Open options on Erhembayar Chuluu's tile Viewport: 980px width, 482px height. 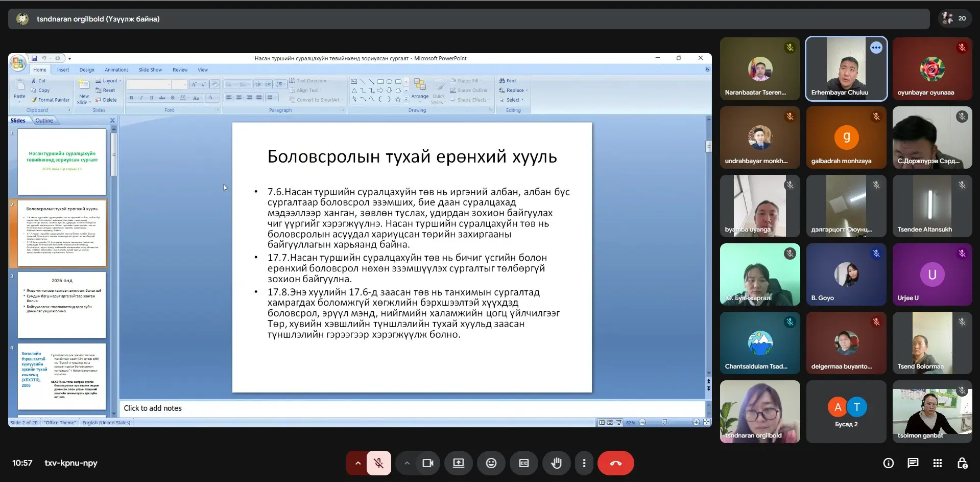coord(876,48)
